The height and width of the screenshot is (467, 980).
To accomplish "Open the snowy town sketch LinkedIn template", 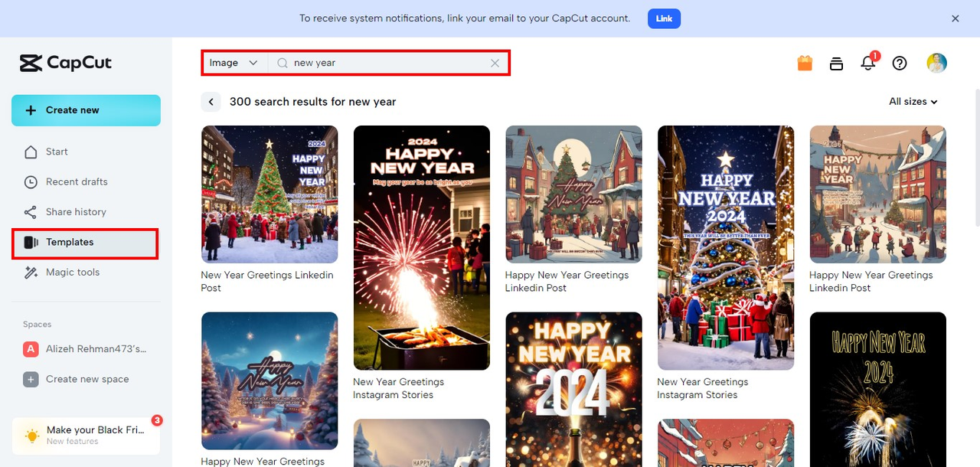I will tap(878, 194).
